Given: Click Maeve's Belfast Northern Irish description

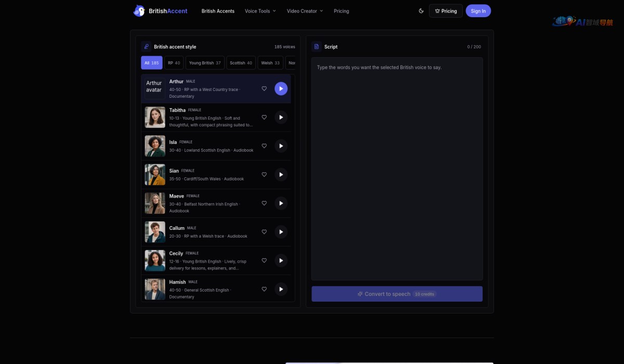Looking at the screenshot, I should pos(204,207).
